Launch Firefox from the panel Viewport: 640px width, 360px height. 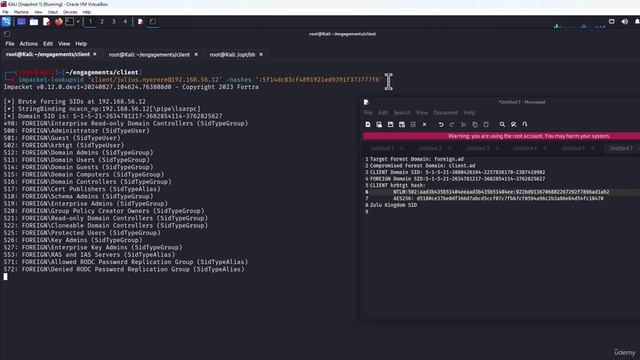58,22
